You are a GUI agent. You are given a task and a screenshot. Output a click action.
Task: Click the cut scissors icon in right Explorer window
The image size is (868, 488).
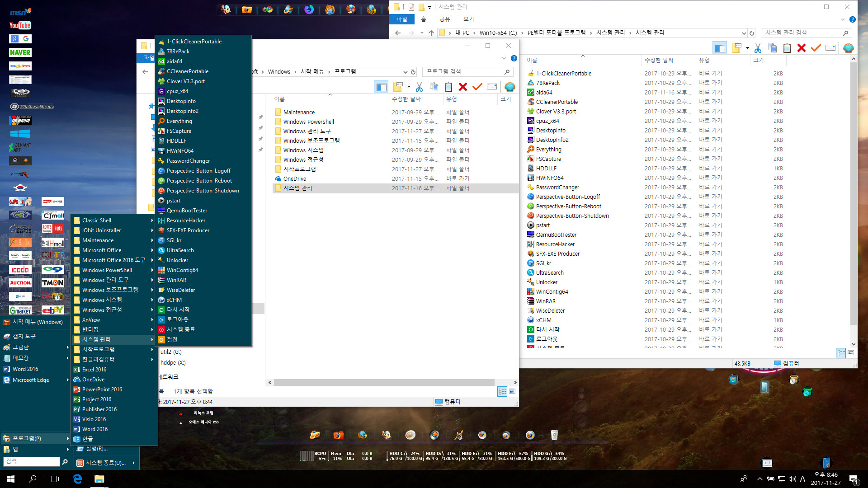pos(758,48)
